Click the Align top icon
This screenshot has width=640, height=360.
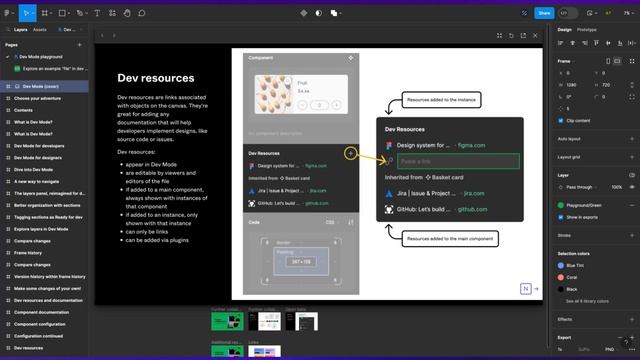coord(596,43)
